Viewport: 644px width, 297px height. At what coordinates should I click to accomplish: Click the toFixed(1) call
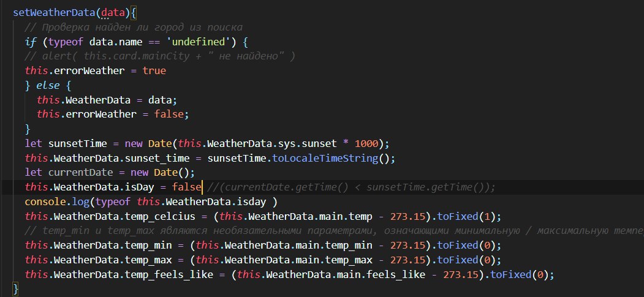pyautogui.click(x=466, y=216)
